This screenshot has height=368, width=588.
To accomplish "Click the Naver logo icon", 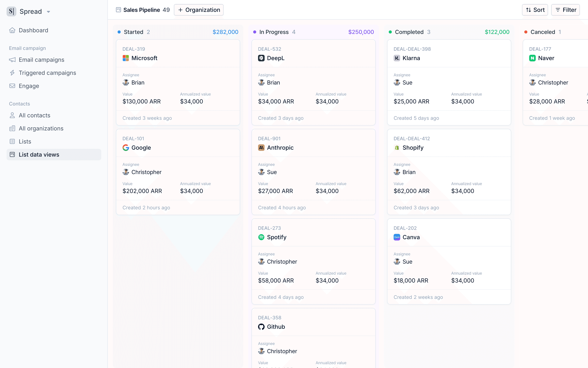I will pos(532,58).
